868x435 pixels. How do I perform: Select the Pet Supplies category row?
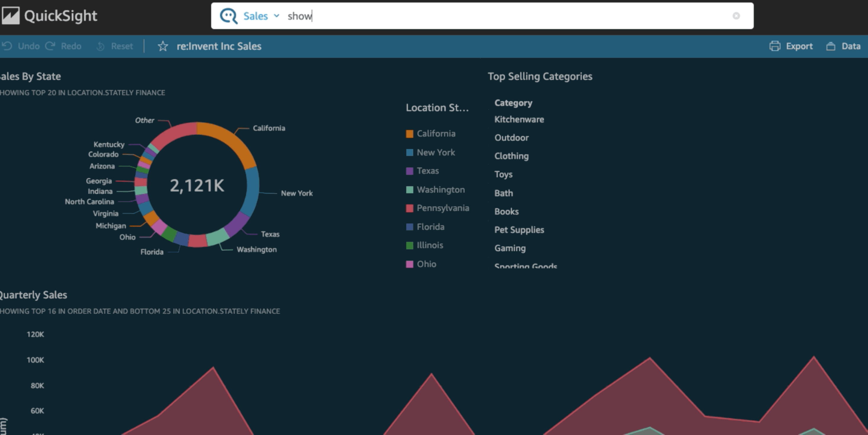tap(519, 230)
